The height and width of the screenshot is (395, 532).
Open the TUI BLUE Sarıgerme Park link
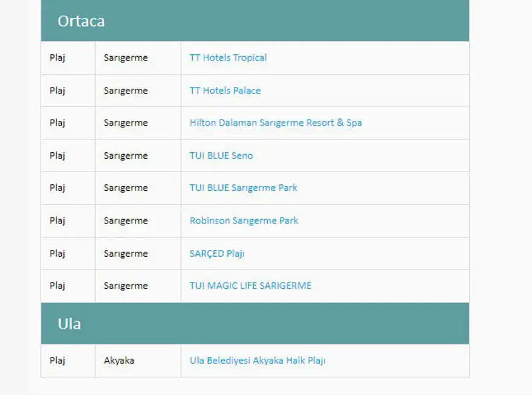coord(243,188)
